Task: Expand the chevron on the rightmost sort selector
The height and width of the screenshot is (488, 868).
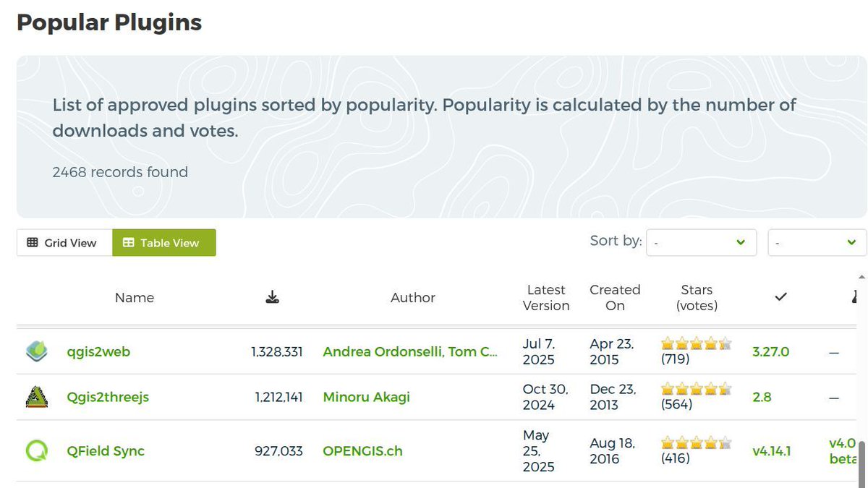Action: tap(850, 243)
